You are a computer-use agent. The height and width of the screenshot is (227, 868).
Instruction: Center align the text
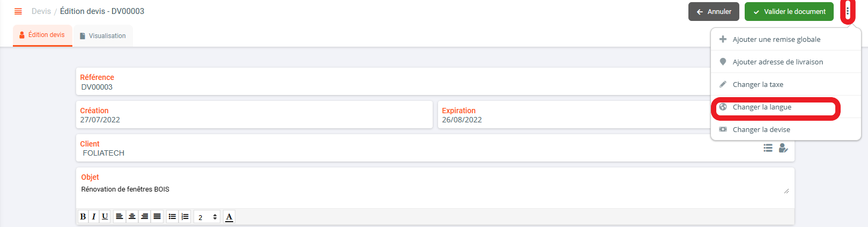point(132,216)
